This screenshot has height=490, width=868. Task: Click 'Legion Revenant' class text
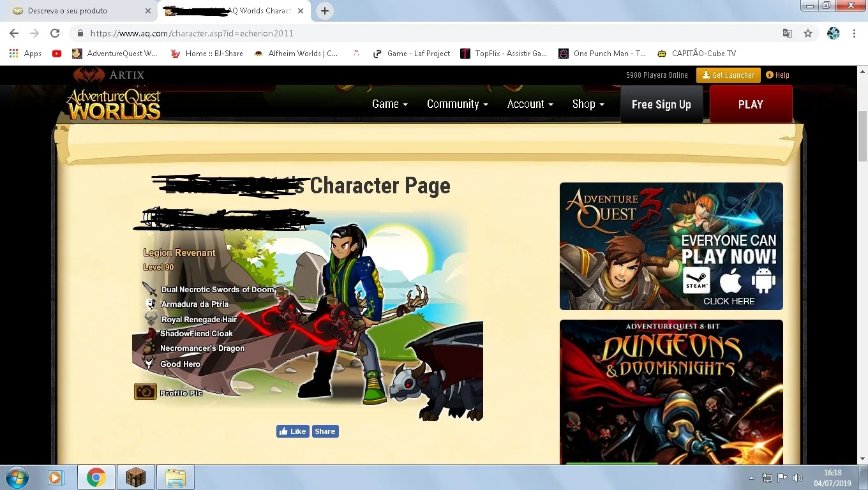179,253
